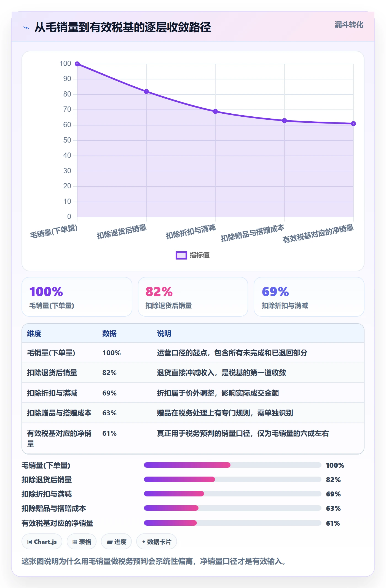
Task: Click the 数据 column header
Action: point(109,333)
